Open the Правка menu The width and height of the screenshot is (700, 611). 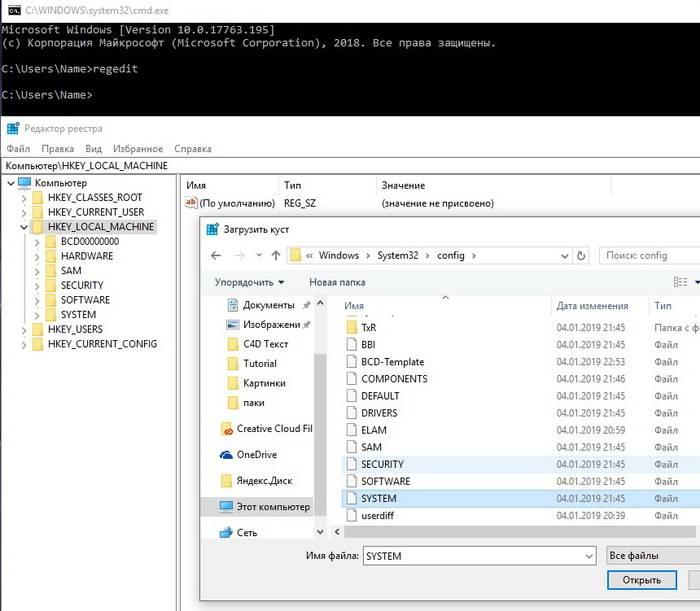(x=58, y=149)
